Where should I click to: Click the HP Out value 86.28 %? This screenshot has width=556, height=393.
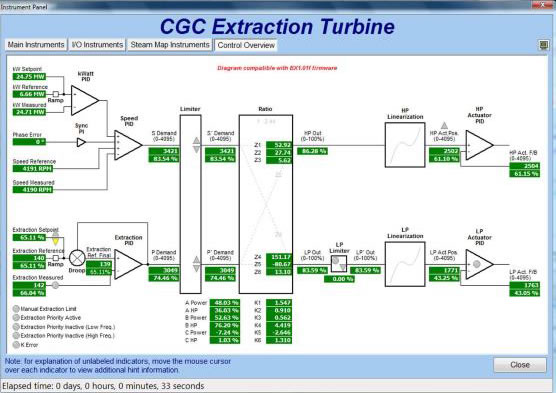coord(312,151)
